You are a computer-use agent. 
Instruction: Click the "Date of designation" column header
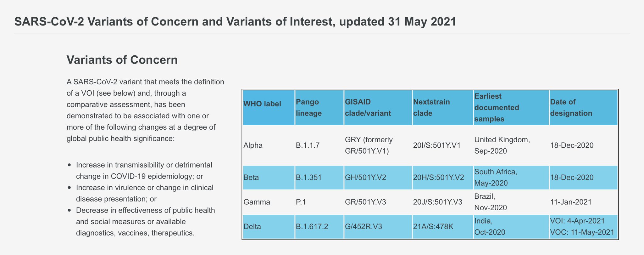click(571, 108)
